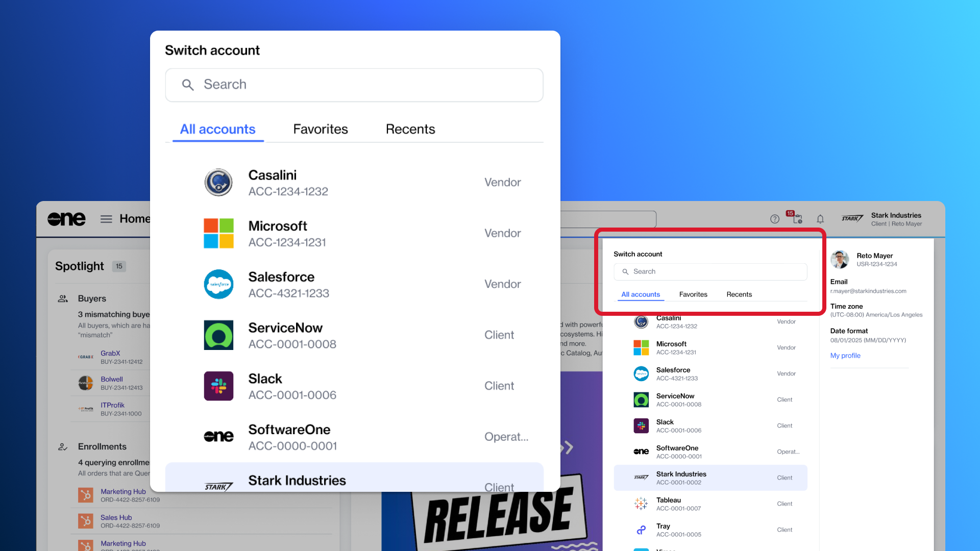Select the Slack icon in the large dialog
The height and width of the screenshot is (551, 980).
click(218, 386)
